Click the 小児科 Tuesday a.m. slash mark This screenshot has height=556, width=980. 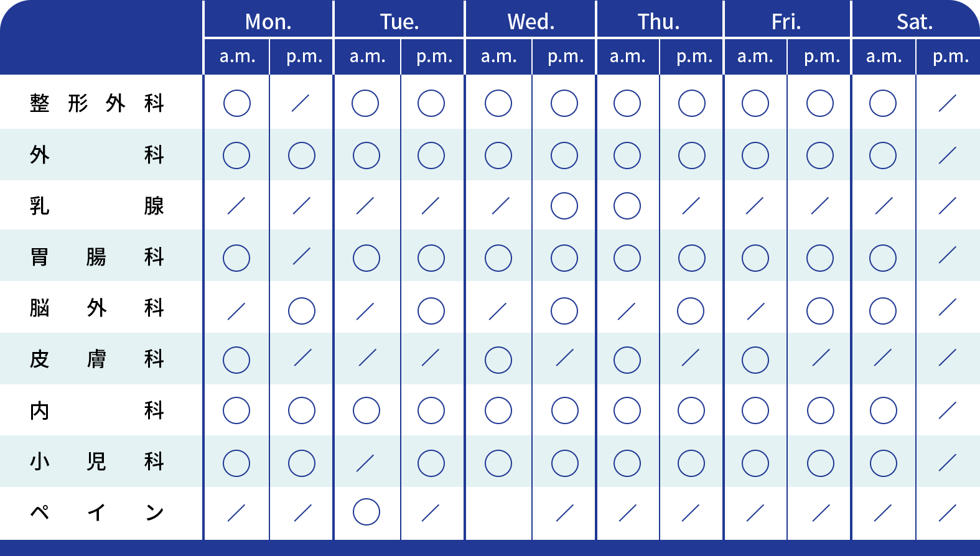(365, 463)
